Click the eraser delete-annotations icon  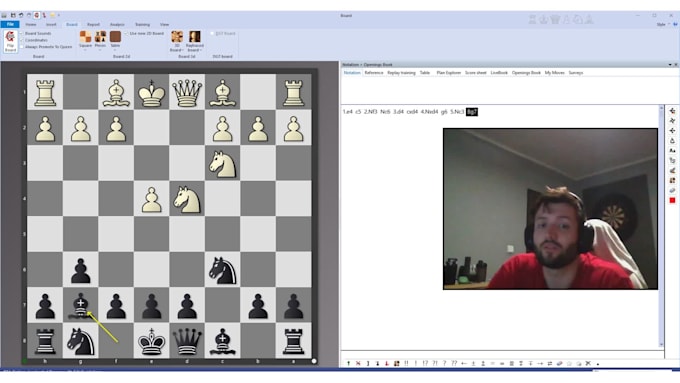coord(559,363)
